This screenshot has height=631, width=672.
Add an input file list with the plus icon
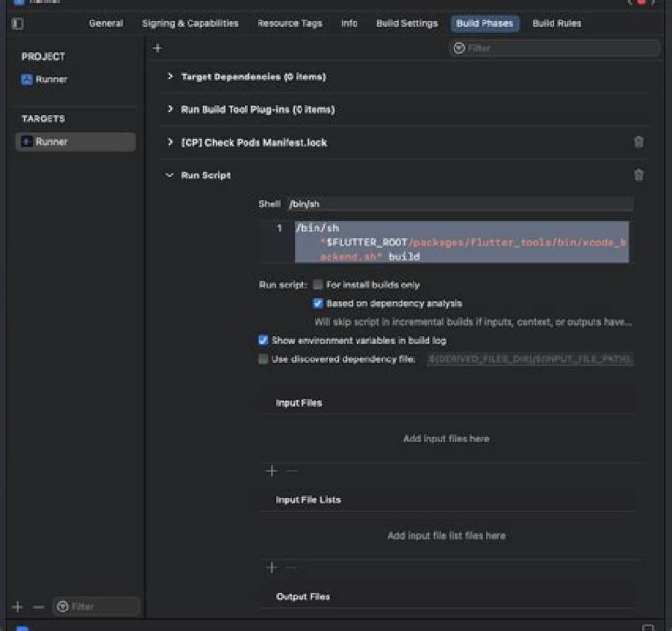pos(272,568)
